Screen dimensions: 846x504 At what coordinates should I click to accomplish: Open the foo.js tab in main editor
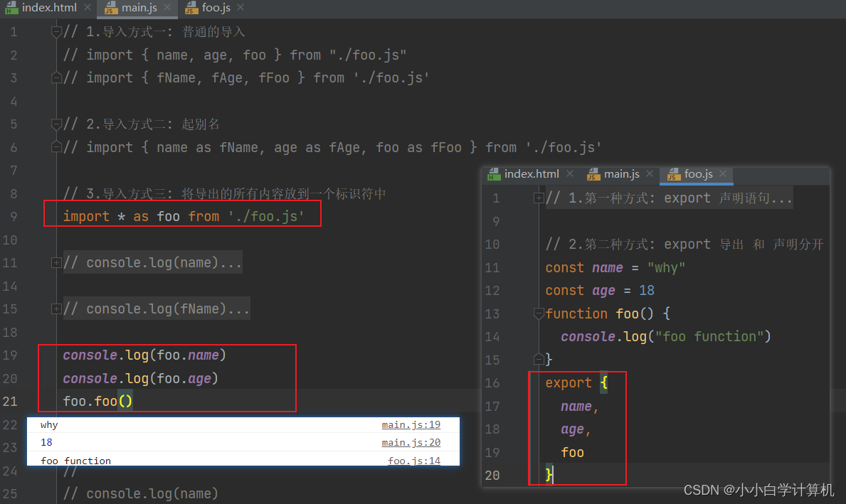[x=216, y=8]
